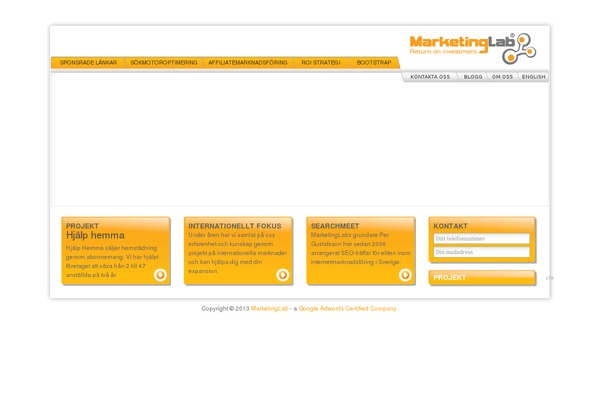This screenshot has height=400, width=600.
Task: Focus the Ditt telefonnummer field
Action: point(482,238)
